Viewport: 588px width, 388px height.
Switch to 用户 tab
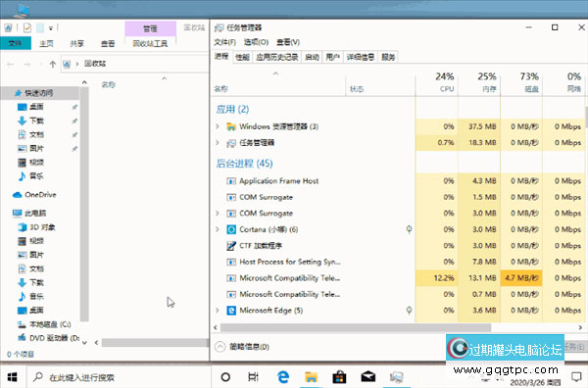pyautogui.click(x=332, y=57)
